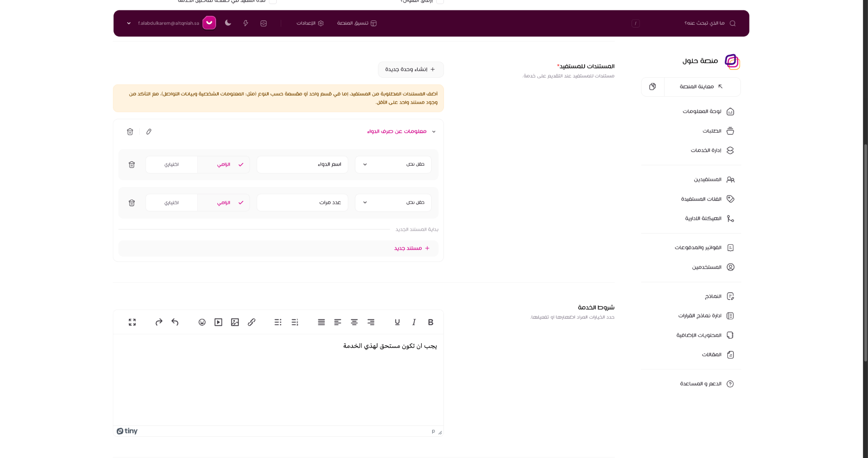The width and height of the screenshot is (868, 458).
Task: Apply underline formatting in the editor
Action: click(x=397, y=322)
